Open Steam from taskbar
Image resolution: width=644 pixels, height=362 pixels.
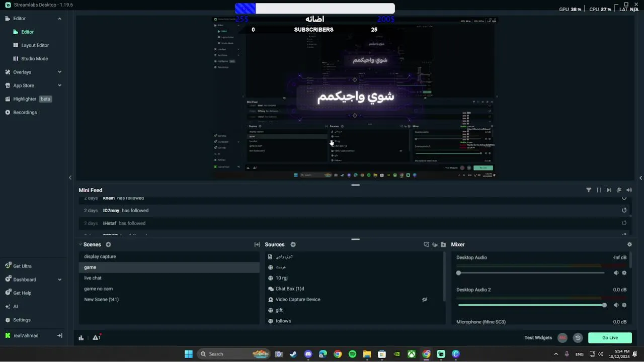click(293, 354)
